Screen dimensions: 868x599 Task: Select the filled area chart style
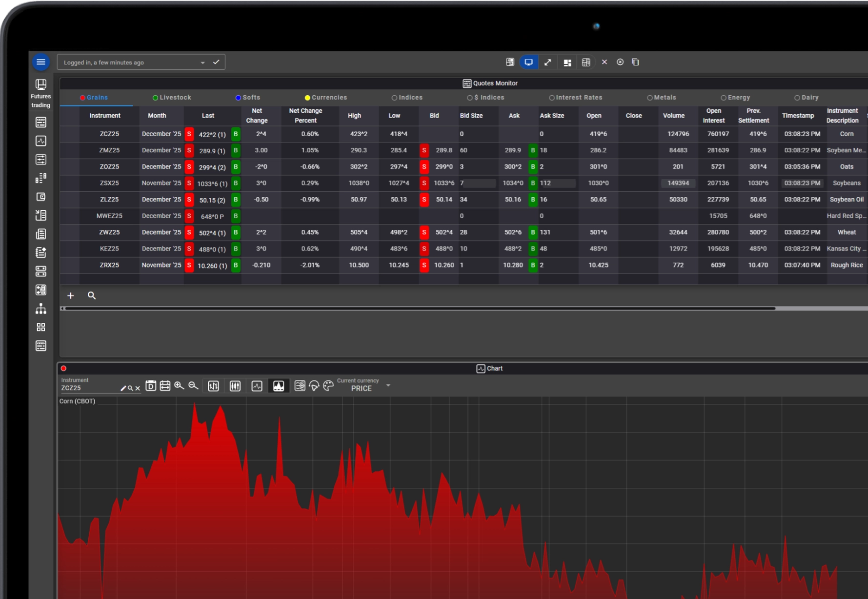point(278,386)
